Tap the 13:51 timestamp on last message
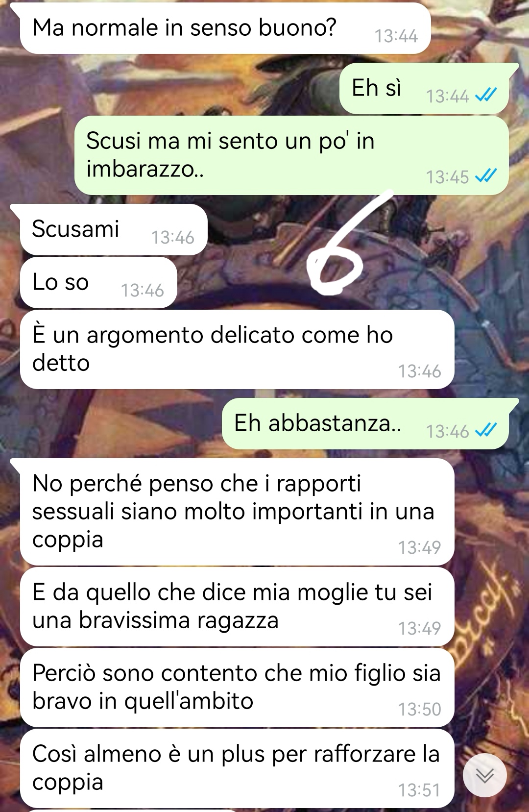Image resolution: width=529 pixels, height=812 pixels. tap(419, 790)
